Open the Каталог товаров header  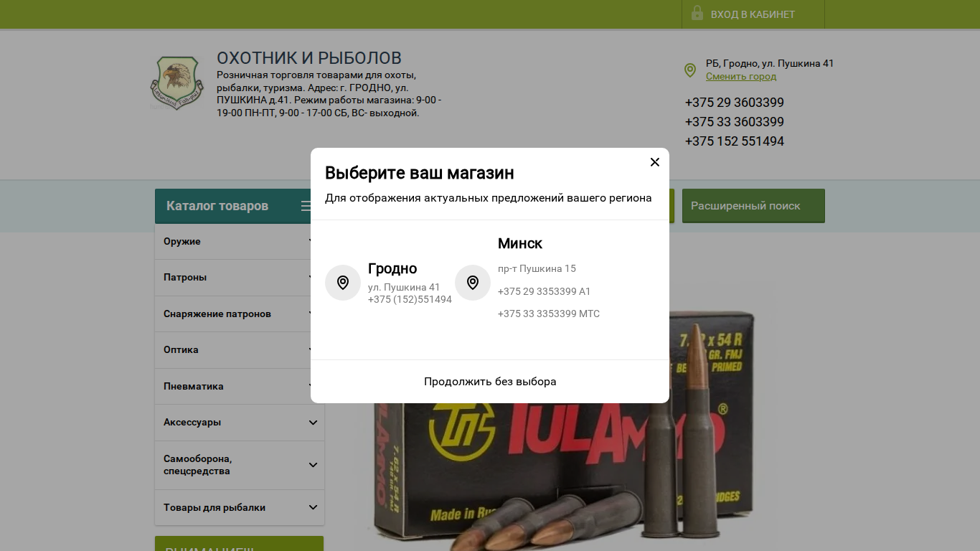240,206
